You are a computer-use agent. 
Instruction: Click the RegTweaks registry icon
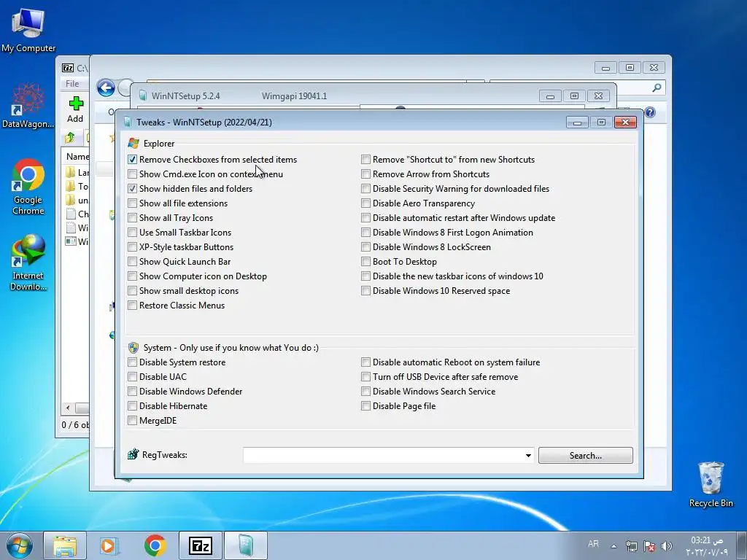133,454
